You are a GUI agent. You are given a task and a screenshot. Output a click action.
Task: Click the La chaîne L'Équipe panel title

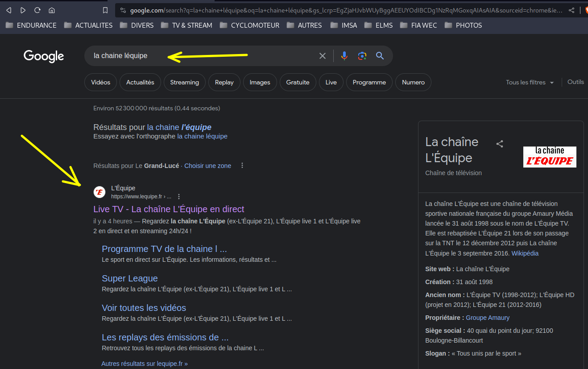tap(452, 150)
